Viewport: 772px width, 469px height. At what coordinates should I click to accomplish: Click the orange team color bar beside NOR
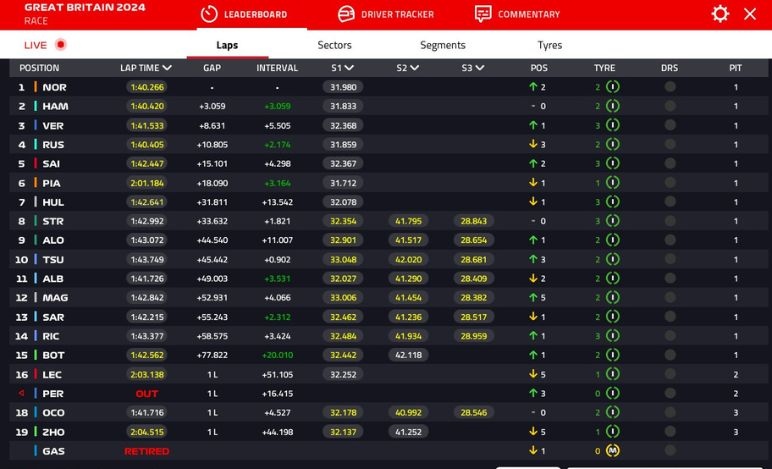click(x=35, y=87)
